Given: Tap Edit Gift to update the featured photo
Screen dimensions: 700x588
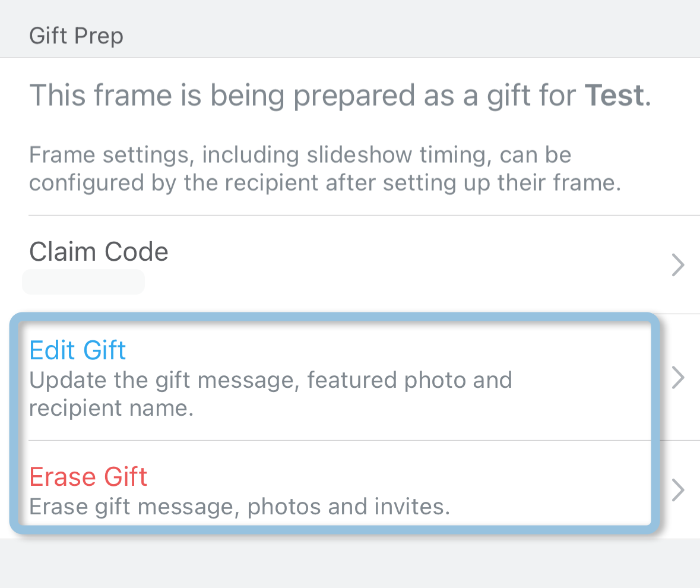Looking at the screenshot, I should pyautogui.click(x=77, y=350).
